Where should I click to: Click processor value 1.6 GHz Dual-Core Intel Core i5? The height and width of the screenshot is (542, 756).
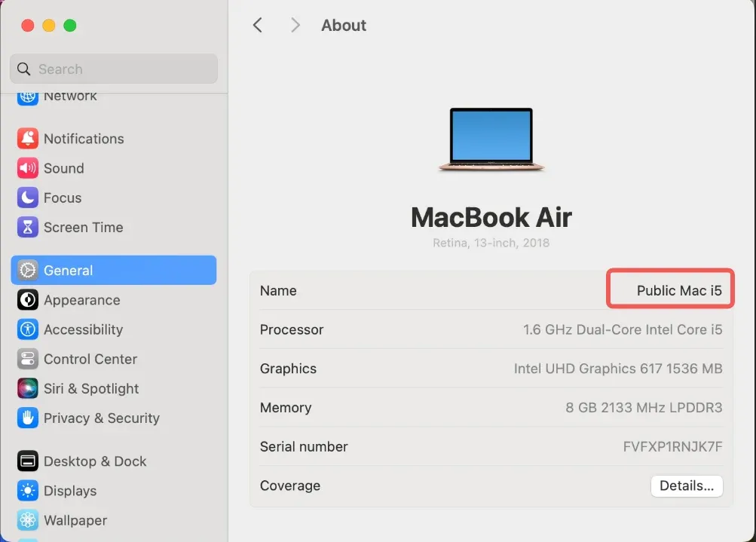[x=623, y=330]
